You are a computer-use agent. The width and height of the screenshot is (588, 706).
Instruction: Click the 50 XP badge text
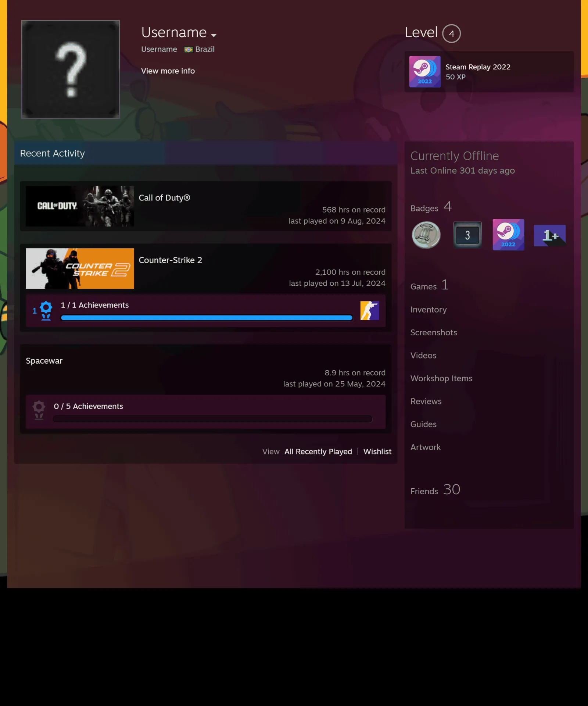click(456, 77)
